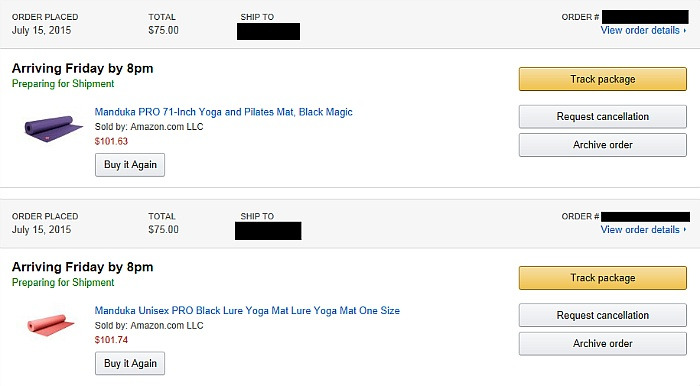Buy the Manduka Unisex PRO Black Lure mat again
Screen dimensions: 700x386
(130, 363)
